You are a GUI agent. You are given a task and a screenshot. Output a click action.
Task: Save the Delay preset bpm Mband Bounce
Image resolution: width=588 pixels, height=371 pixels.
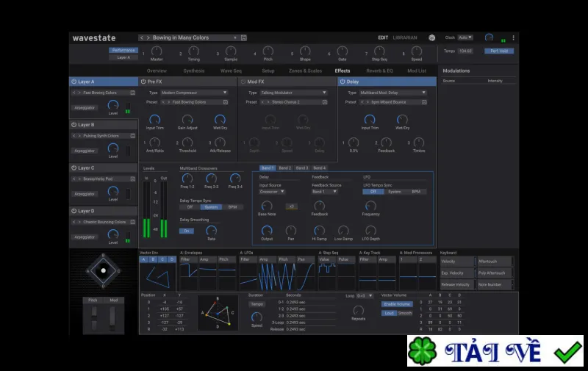tap(424, 102)
